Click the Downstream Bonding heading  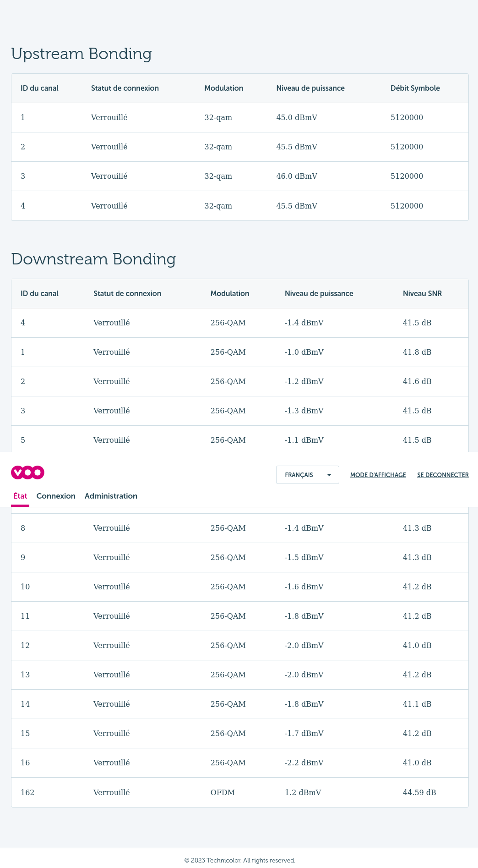point(93,259)
